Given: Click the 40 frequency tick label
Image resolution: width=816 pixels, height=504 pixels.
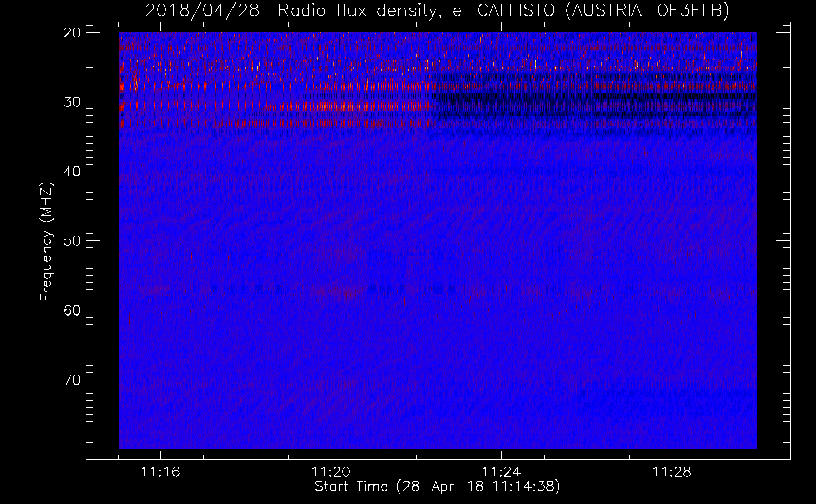Looking at the screenshot, I should [73, 171].
